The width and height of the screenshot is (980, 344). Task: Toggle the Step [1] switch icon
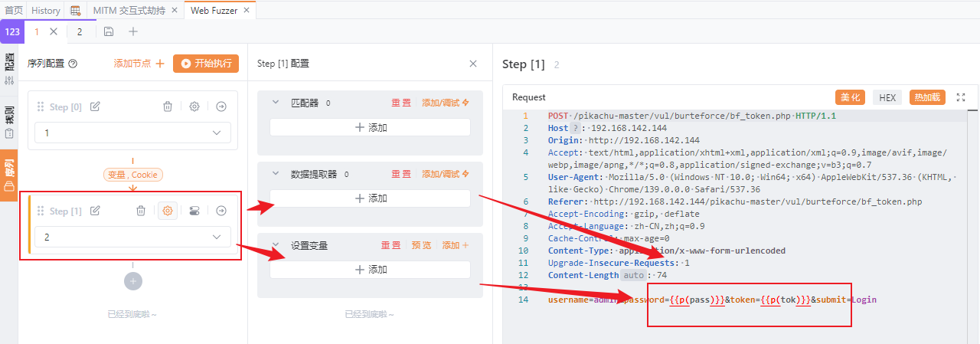194,211
